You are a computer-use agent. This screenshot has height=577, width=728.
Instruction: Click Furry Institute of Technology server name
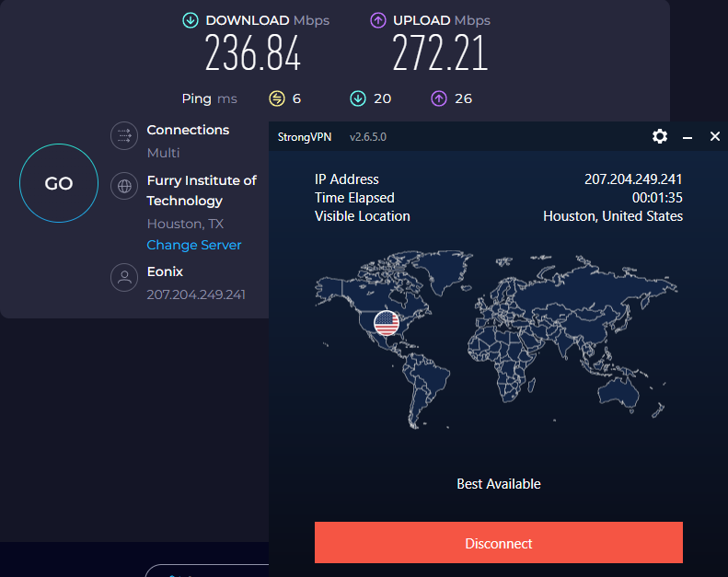coord(202,190)
